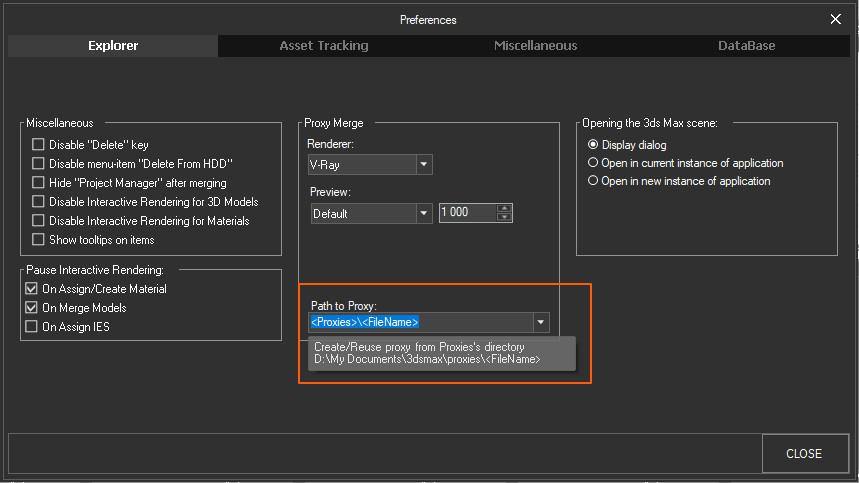Check Disable Interactive Rendering for 3D Models
This screenshot has height=483, width=859.
point(38,202)
